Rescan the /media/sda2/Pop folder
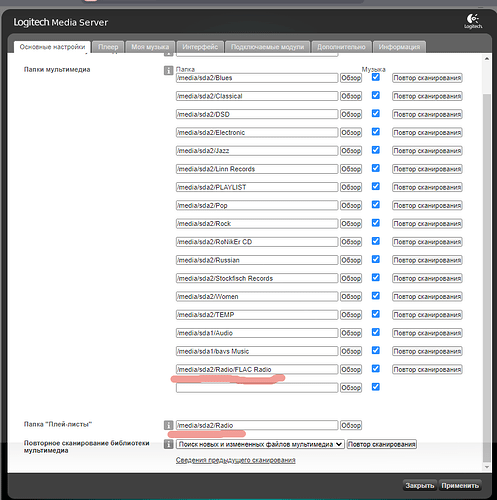The image size is (497, 500). coord(427,205)
